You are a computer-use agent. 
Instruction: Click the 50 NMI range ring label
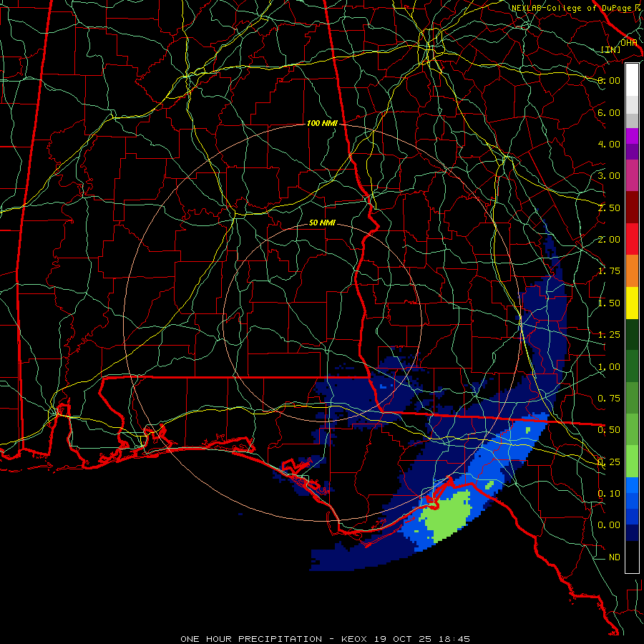click(x=322, y=223)
